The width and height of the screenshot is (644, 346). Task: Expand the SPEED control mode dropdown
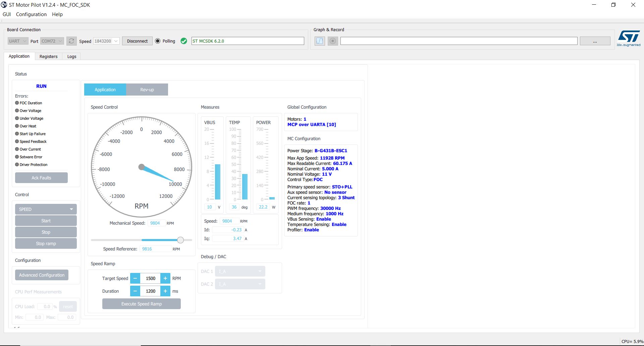[x=46, y=209]
